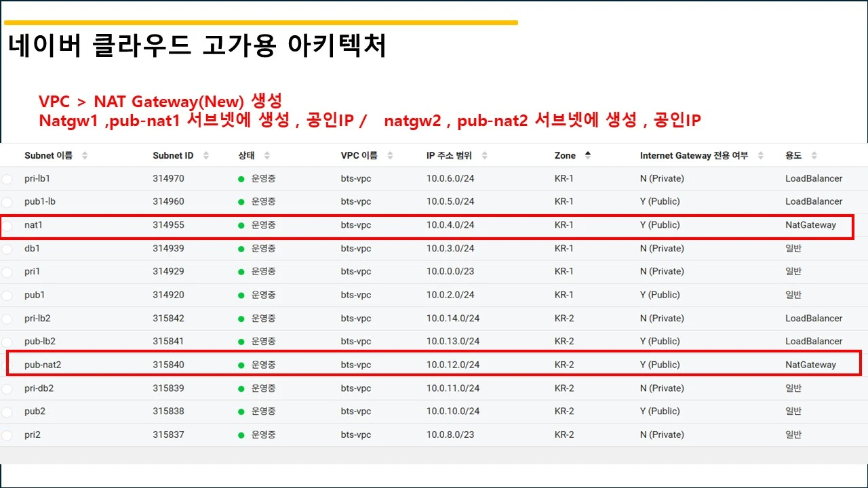Sort by 용도 column arrows
868x488 pixels.
tap(814, 155)
